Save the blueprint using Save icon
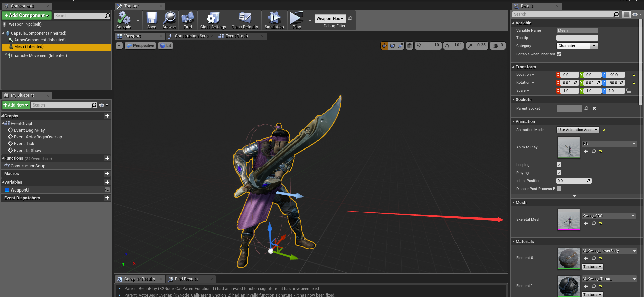Image resolution: width=644 pixels, height=297 pixels. coord(152,20)
